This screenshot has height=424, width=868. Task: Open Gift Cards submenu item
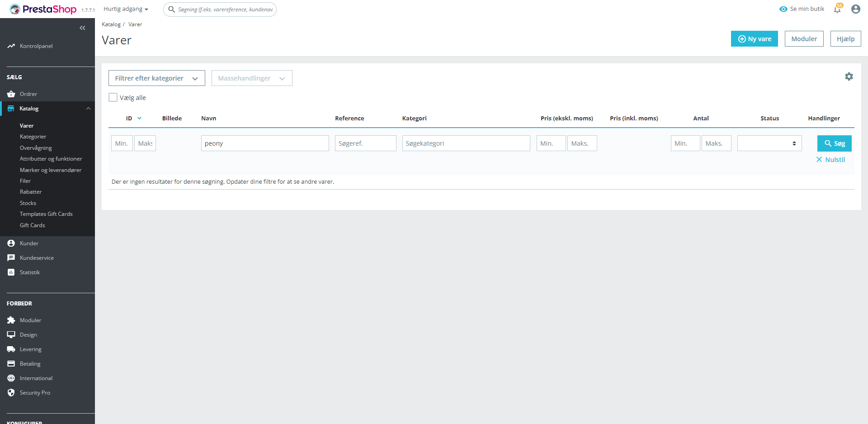[33, 225]
